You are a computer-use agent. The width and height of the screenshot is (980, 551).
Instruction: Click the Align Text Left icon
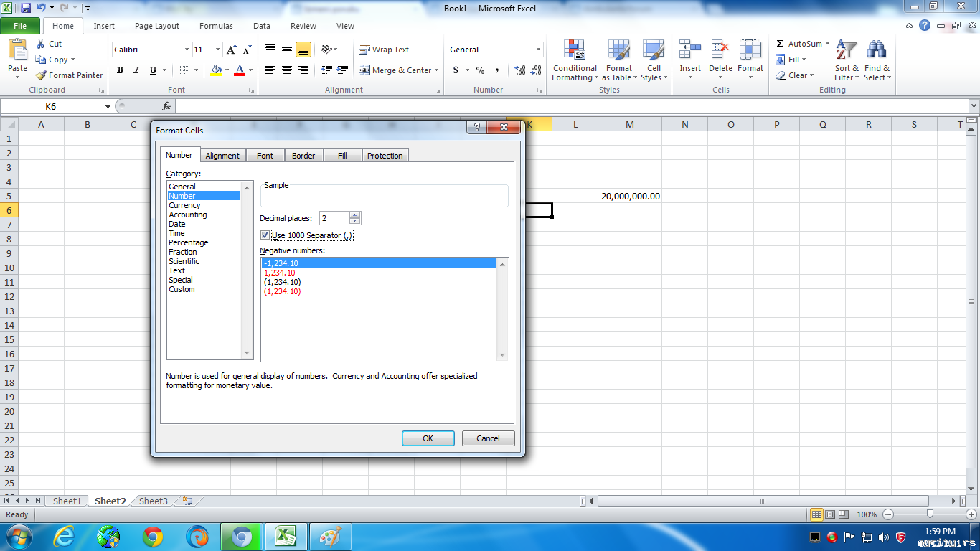click(270, 70)
